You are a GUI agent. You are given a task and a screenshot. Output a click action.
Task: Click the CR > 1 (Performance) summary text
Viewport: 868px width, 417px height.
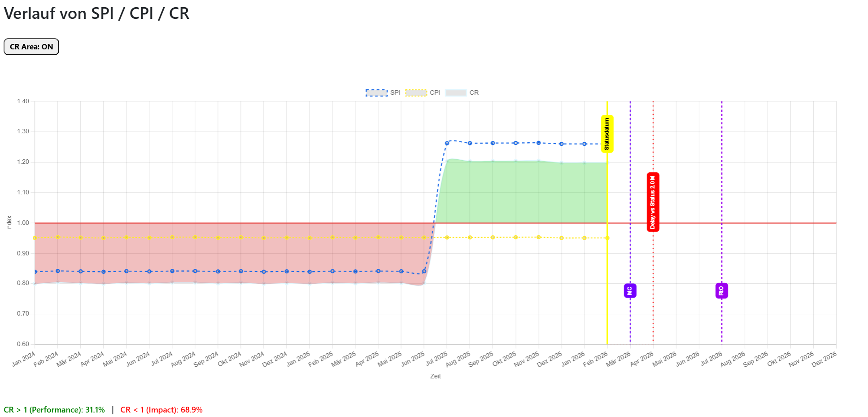point(54,410)
